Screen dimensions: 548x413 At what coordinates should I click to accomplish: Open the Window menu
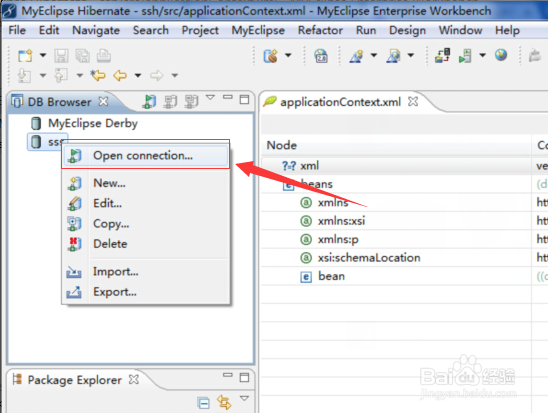pos(461,30)
